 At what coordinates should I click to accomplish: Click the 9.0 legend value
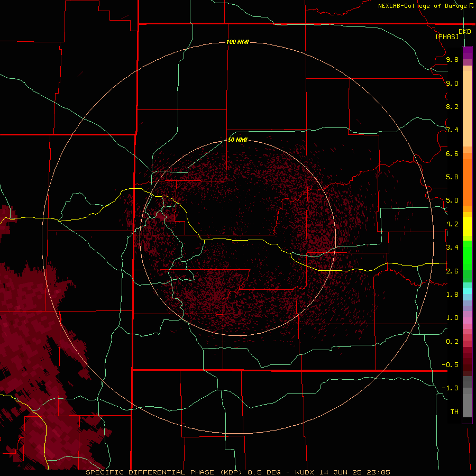pyautogui.click(x=452, y=83)
